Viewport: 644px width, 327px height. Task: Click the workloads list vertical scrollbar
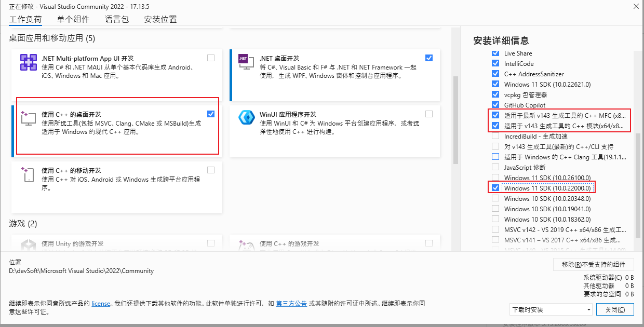[x=456, y=119]
